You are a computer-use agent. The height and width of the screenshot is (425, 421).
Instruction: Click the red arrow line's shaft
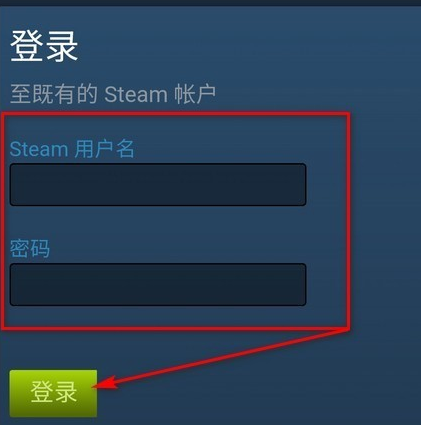pos(230,356)
